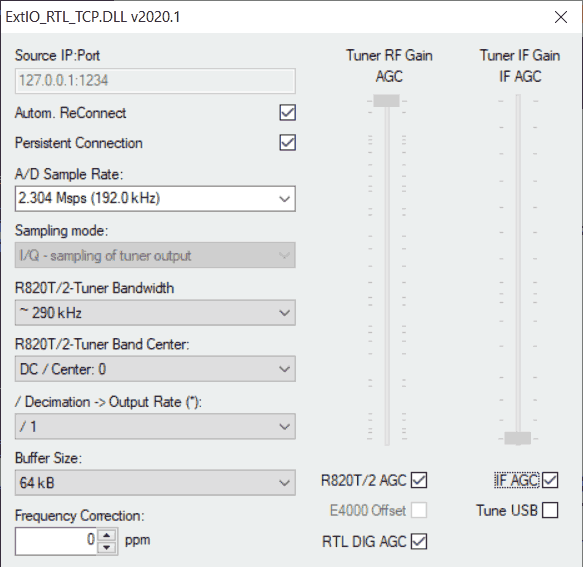
Task: Uncheck the R820T/2 AGC checkbox
Action: [419, 480]
